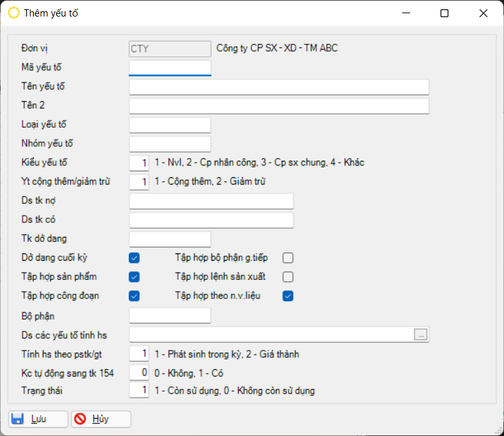The height and width of the screenshot is (436, 504).
Task: Toggle Tập hợp sản phẩm checkbox
Action: coord(134,277)
